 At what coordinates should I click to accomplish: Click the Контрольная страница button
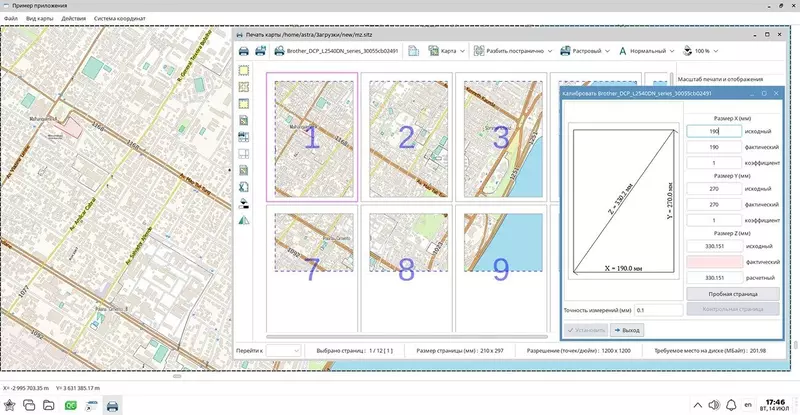coord(733,309)
